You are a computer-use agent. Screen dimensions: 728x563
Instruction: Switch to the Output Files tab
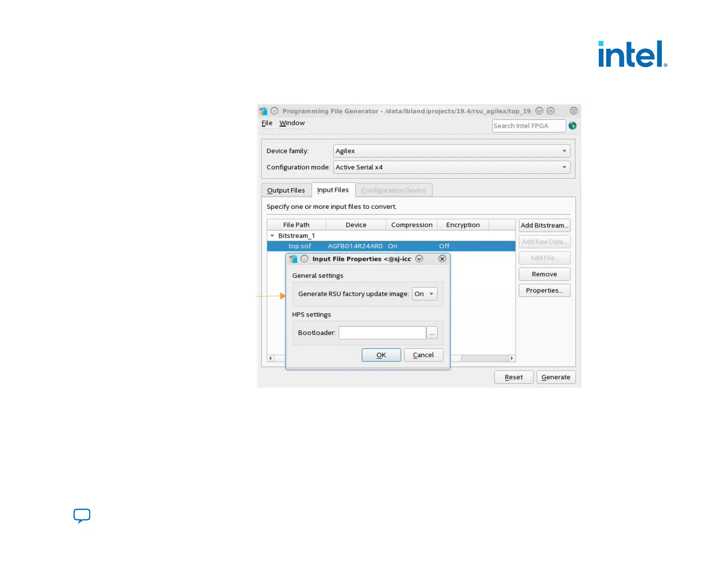click(x=286, y=190)
